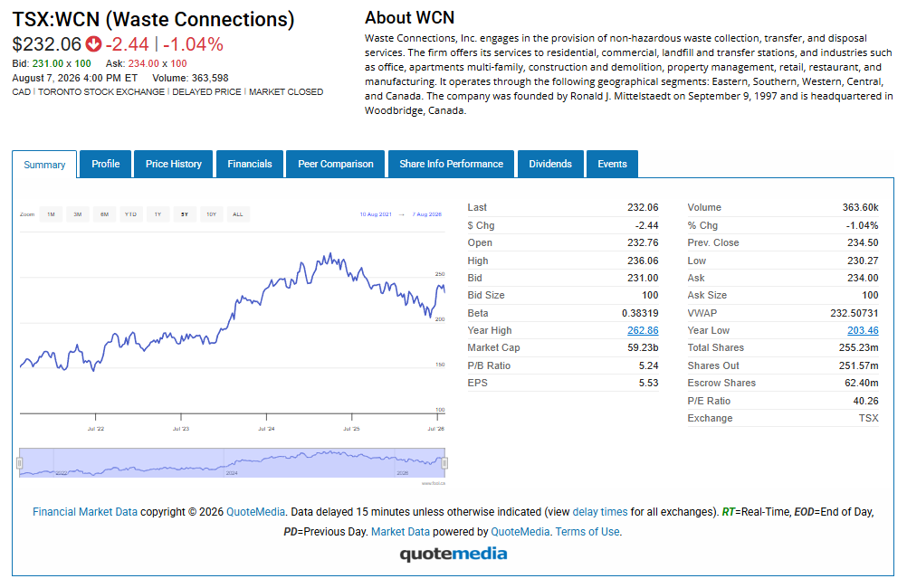Click the ask value 234.00 in header
Screen dimensions: 907x588
143,63
